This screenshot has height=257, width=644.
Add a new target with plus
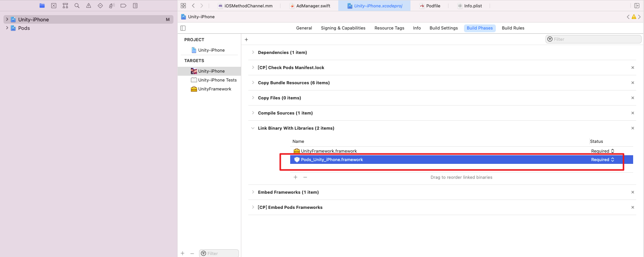click(x=182, y=254)
